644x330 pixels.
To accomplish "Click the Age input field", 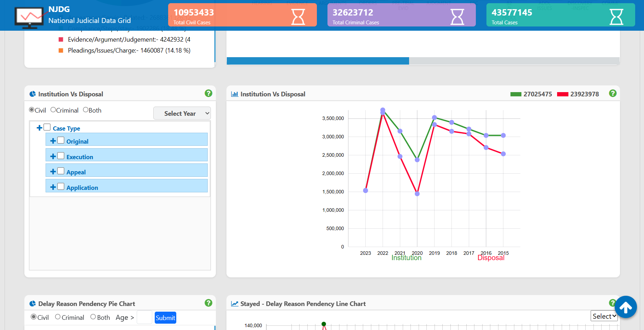I will click(x=144, y=317).
